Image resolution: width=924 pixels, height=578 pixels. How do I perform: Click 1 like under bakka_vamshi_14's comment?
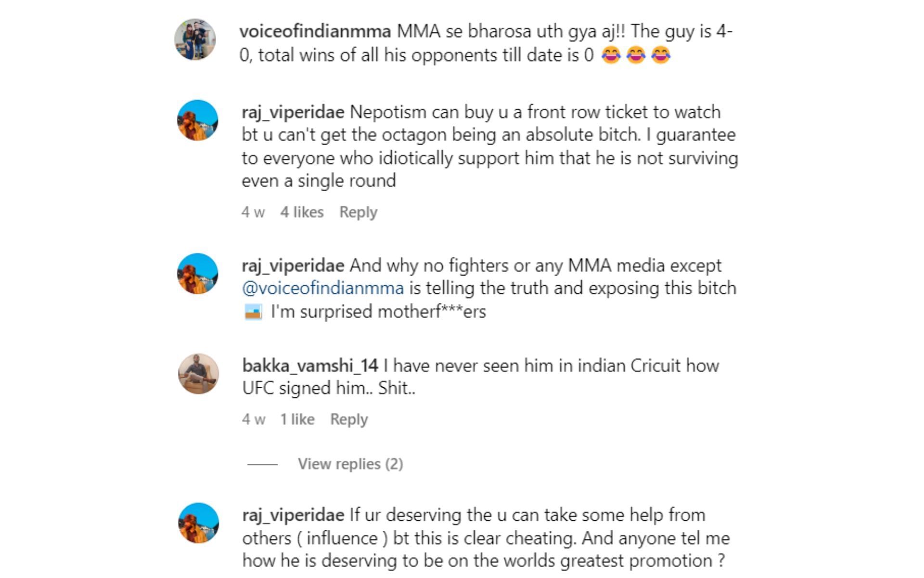(298, 420)
